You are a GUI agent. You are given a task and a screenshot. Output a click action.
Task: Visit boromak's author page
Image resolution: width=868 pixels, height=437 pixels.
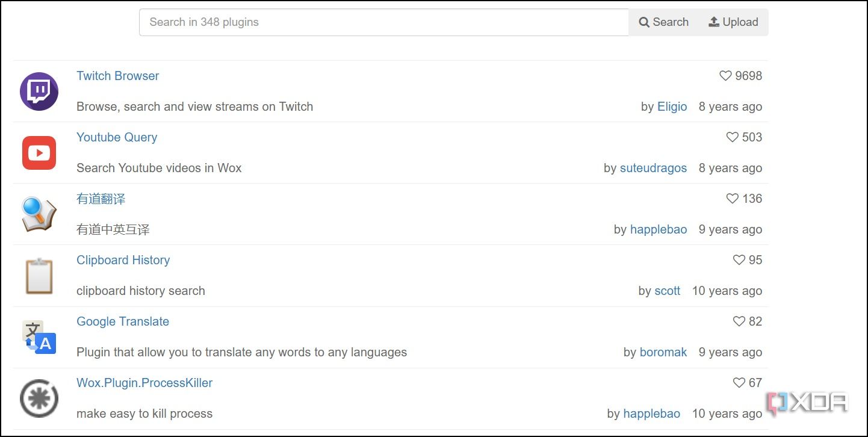point(663,352)
